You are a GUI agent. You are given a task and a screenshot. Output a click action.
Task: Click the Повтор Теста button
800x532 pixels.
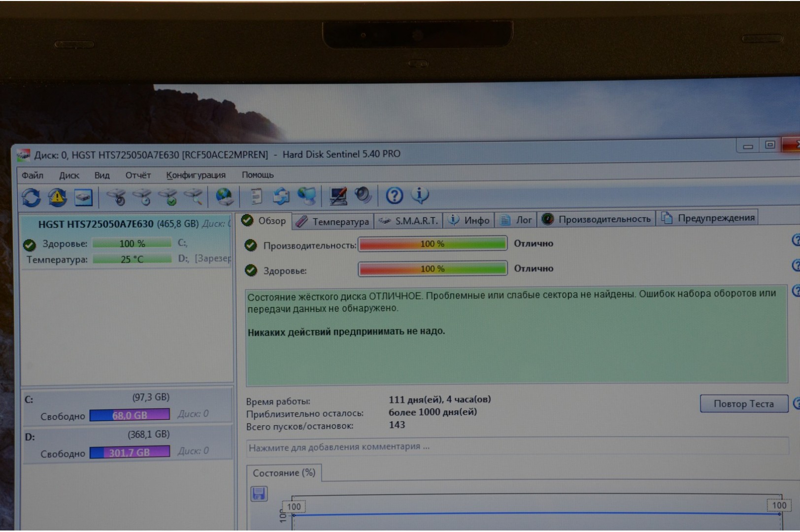(x=744, y=403)
